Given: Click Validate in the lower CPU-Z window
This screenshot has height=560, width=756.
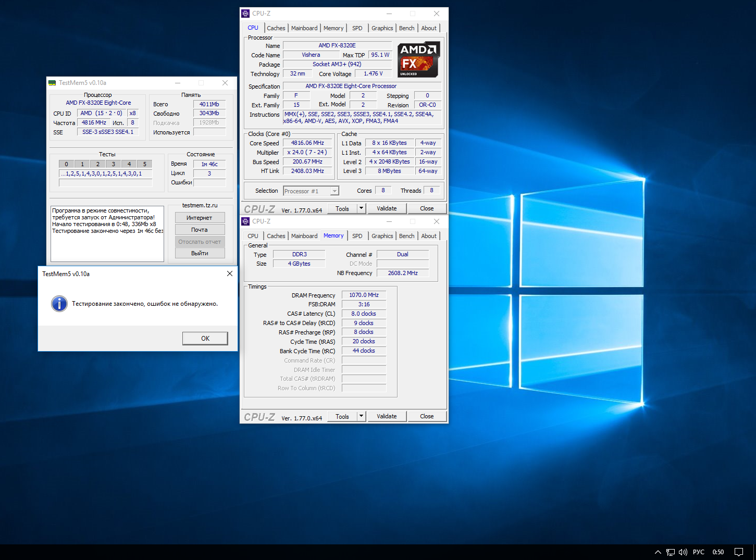Looking at the screenshot, I should point(387,416).
